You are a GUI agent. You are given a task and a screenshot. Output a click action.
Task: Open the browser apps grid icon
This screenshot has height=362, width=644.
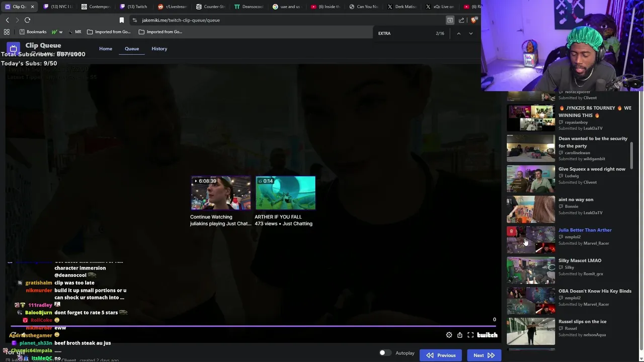(7, 32)
